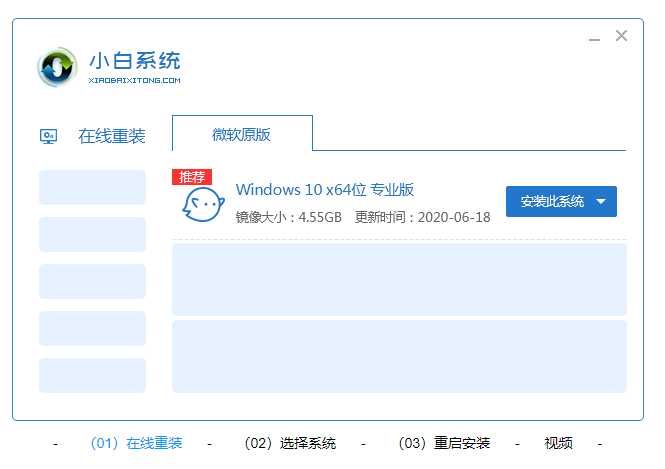Click the 视频 link

(x=558, y=443)
